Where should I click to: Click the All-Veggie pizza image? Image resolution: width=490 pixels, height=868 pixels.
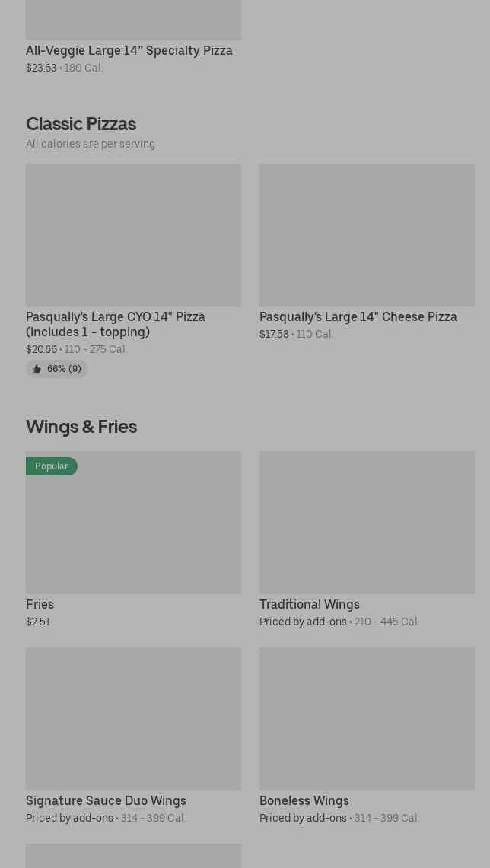(x=133, y=19)
